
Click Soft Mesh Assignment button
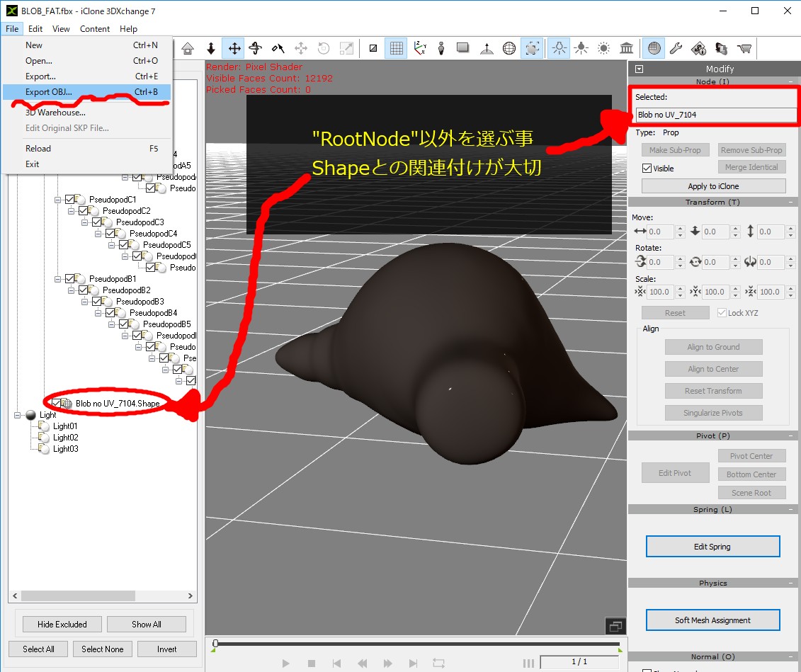pos(712,620)
